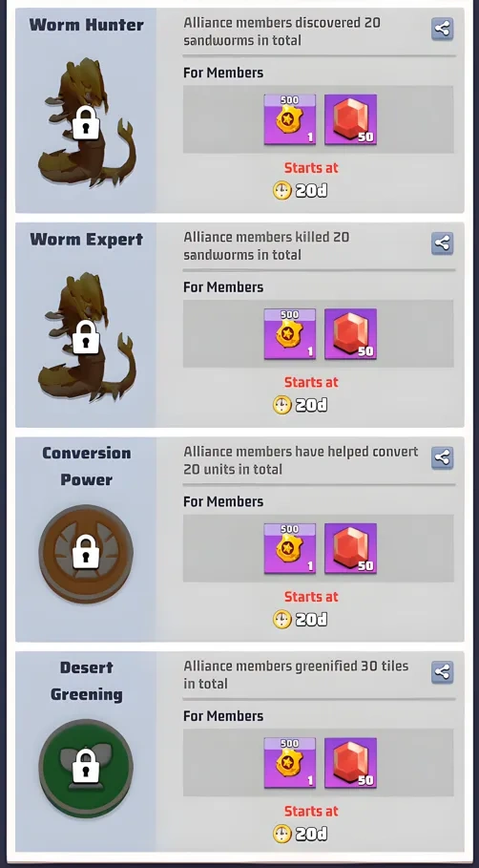This screenshot has width=479, height=868.
Task: Select the Conversion Power red gem reward
Action: click(x=351, y=549)
